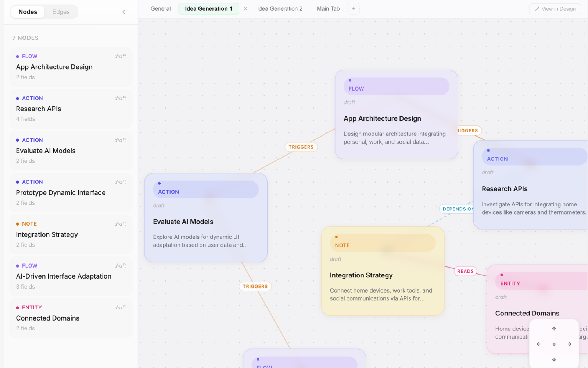The height and width of the screenshot is (368, 588).
Task: Click Evaluate AI Models card on canvas
Action: tap(206, 217)
